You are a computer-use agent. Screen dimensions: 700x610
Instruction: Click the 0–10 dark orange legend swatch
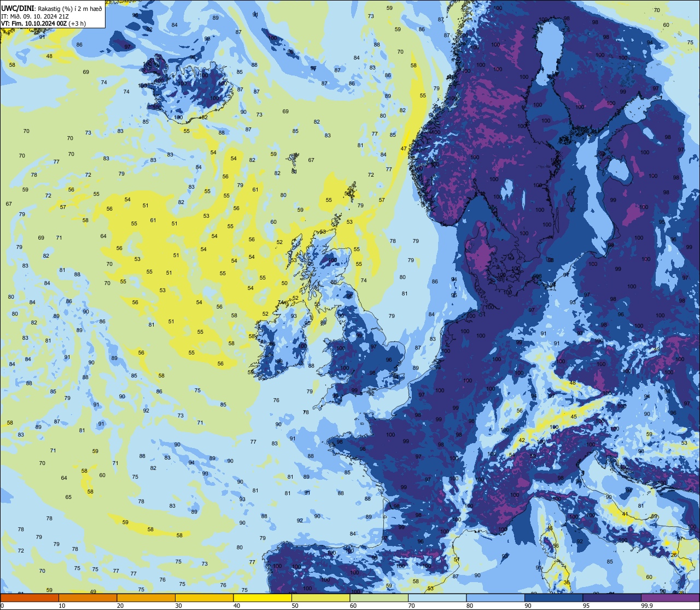click(x=30, y=597)
